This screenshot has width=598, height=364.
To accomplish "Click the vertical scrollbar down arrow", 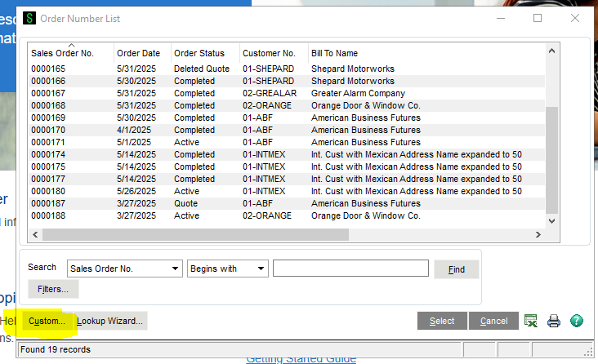I will click(551, 220).
